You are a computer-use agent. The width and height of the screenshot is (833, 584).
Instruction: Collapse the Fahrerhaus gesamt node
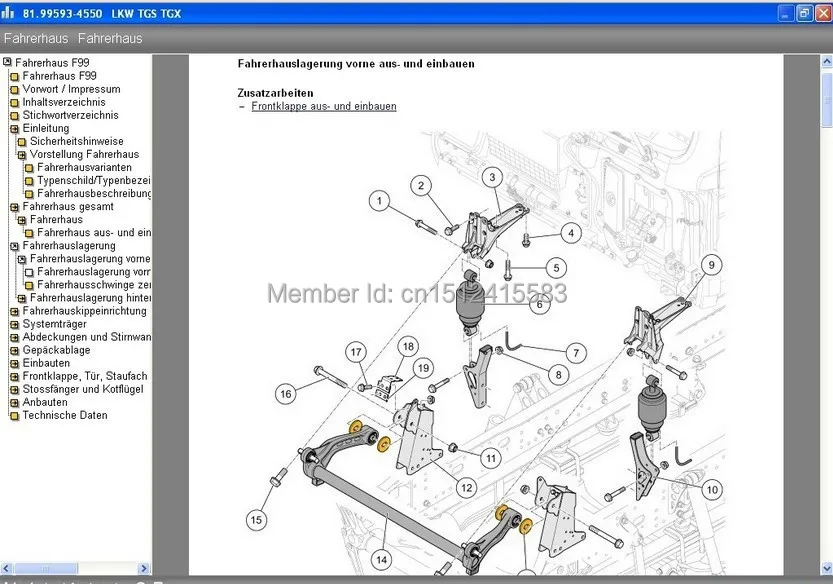click(x=14, y=207)
